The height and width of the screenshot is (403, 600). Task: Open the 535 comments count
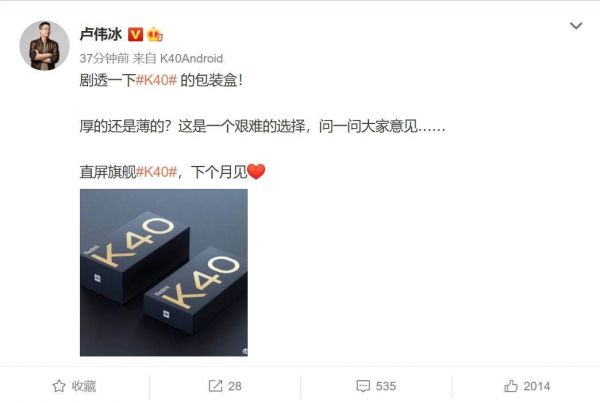click(386, 386)
